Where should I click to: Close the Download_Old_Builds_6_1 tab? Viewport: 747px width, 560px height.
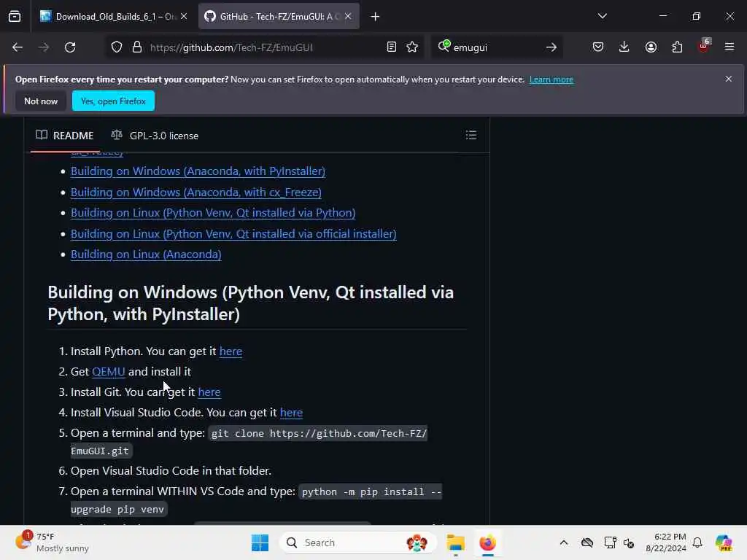pos(184,17)
